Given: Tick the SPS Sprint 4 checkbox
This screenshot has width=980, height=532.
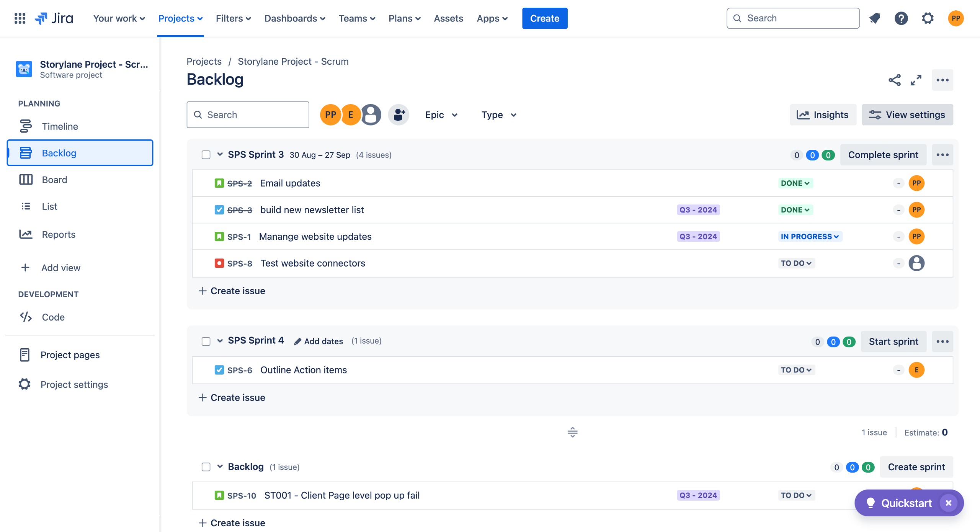Looking at the screenshot, I should [x=206, y=341].
